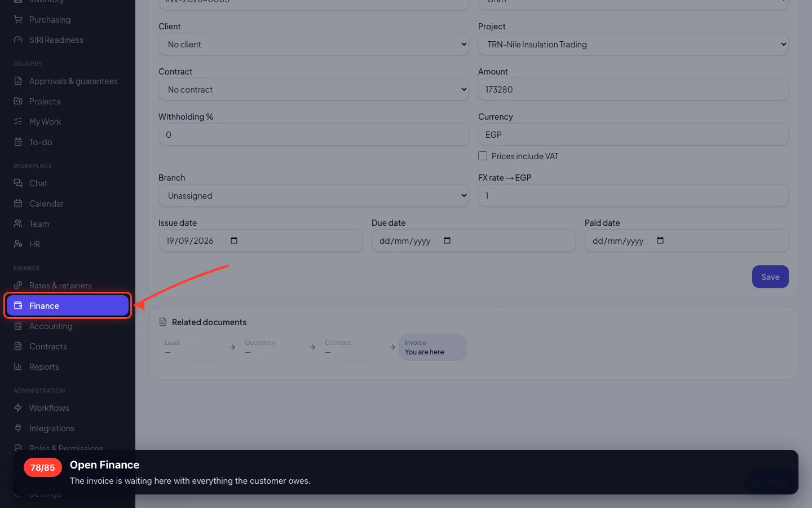This screenshot has width=812, height=508.
Task: Click the Purchasing cart icon
Action: click(x=18, y=20)
